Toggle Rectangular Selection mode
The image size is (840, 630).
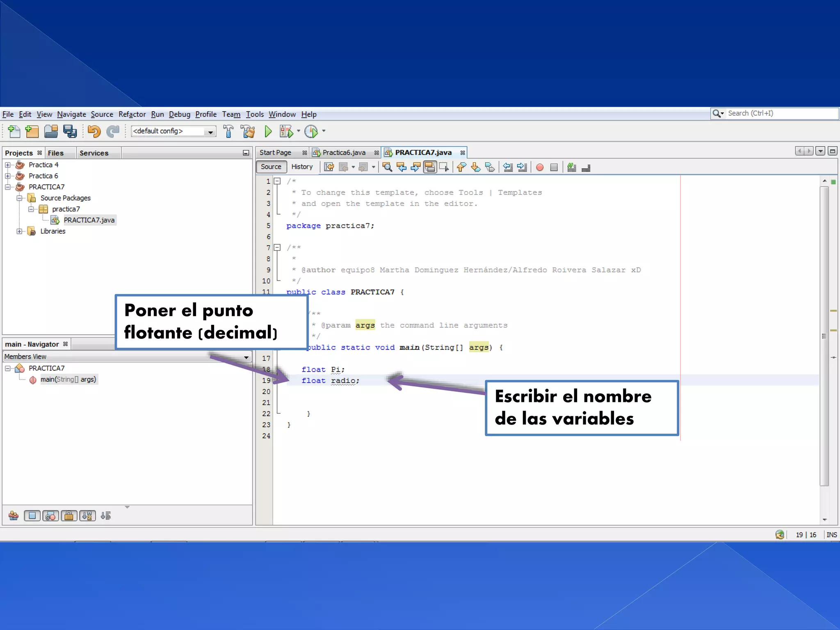coord(444,167)
